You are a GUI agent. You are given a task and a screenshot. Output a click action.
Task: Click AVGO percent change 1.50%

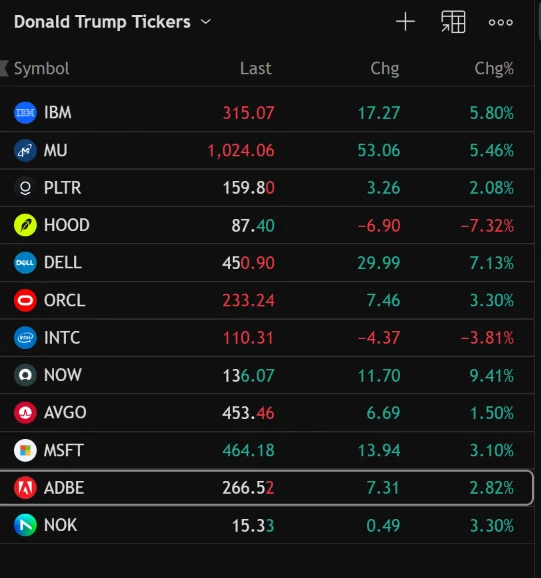pos(492,413)
